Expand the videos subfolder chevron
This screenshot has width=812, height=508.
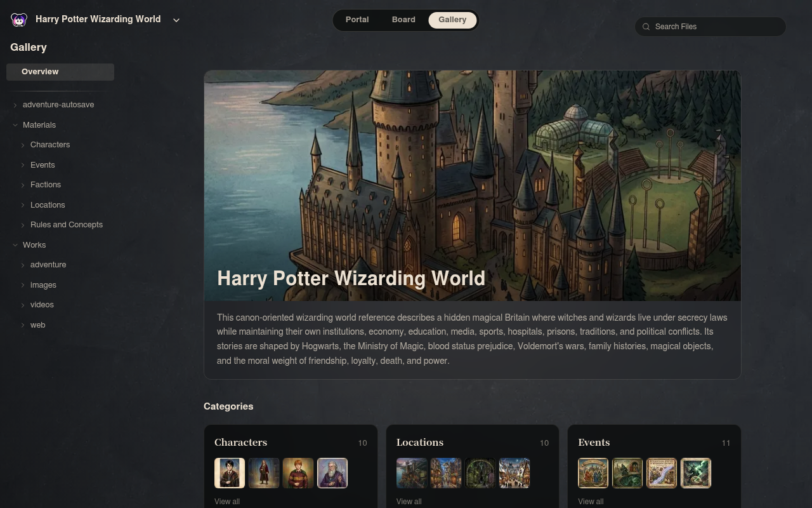click(x=23, y=305)
